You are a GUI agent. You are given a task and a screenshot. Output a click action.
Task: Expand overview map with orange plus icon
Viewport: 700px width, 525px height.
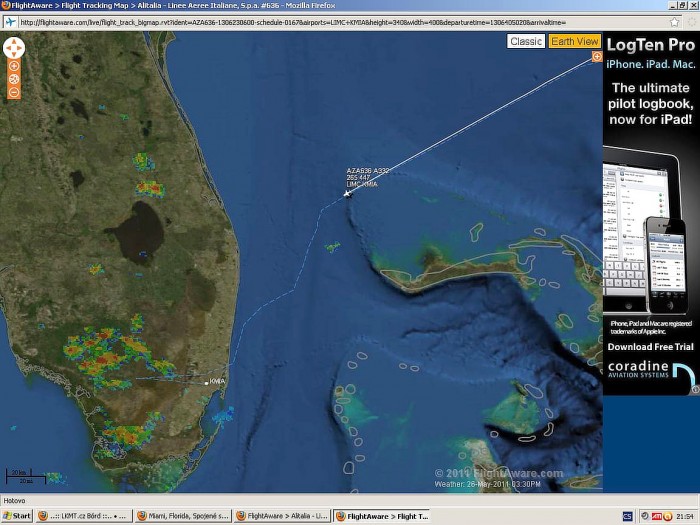click(x=597, y=57)
